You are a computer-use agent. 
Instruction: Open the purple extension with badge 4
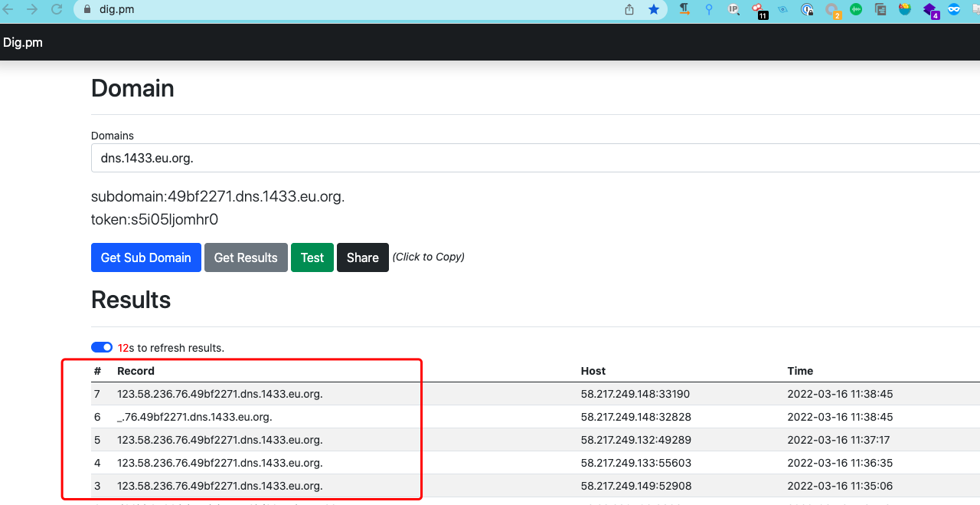[929, 10]
